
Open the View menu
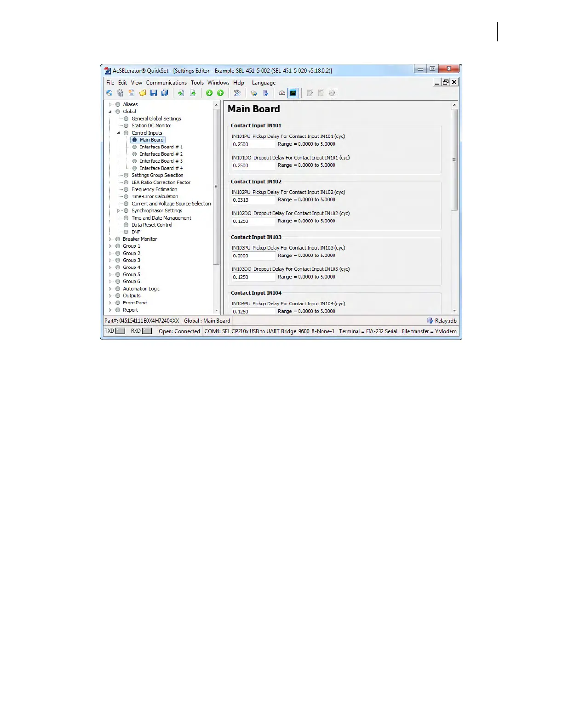137,83
